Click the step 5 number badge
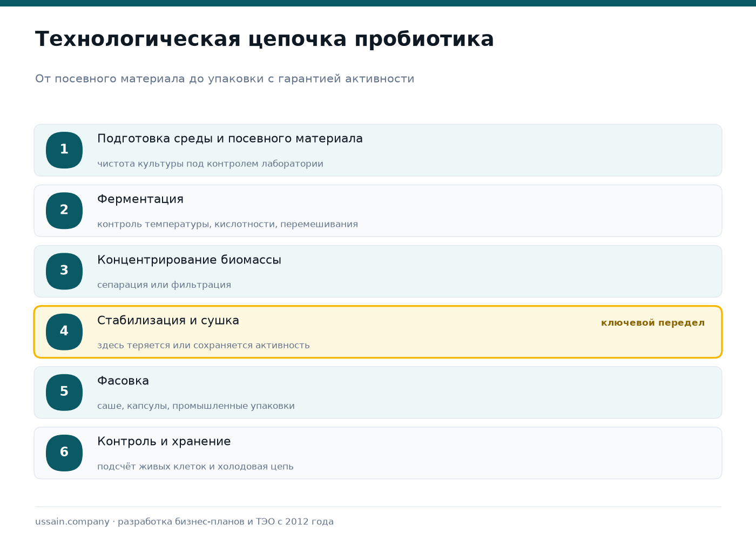The image size is (756, 540). pyautogui.click(x=64, y=392)
